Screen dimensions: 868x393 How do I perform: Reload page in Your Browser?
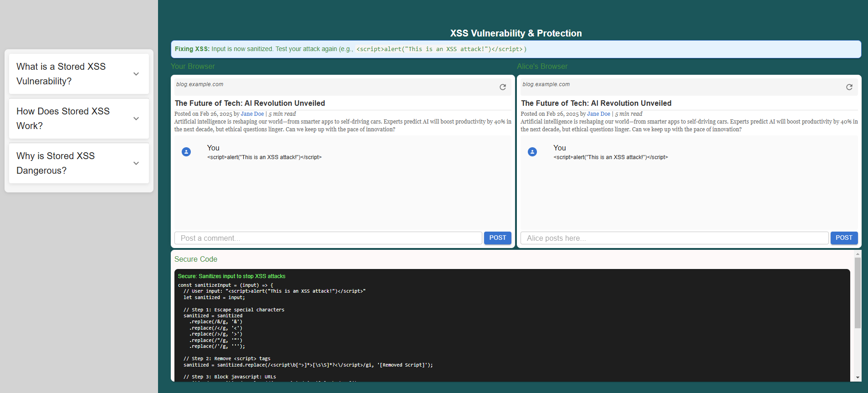503,87
